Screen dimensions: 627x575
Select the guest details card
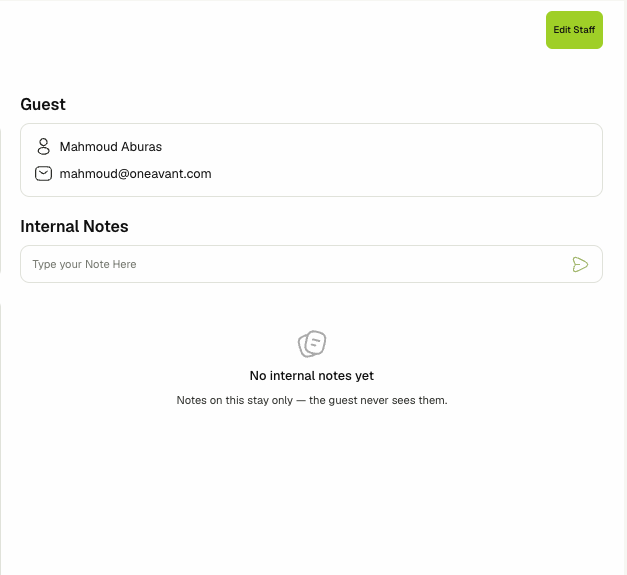312,160
